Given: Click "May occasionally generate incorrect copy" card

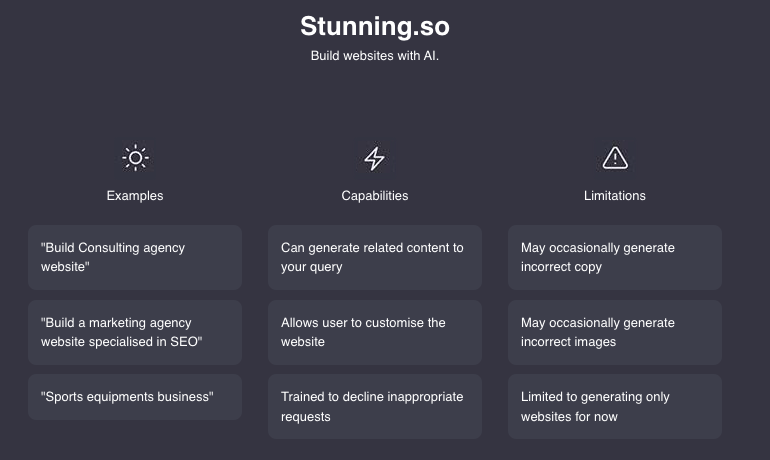Looking at the screenshot, I should 615,257.
